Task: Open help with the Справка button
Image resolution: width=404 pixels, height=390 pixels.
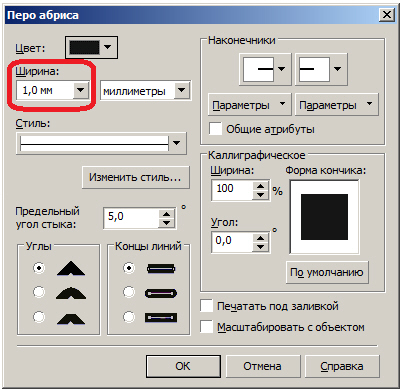Action: 342,366
